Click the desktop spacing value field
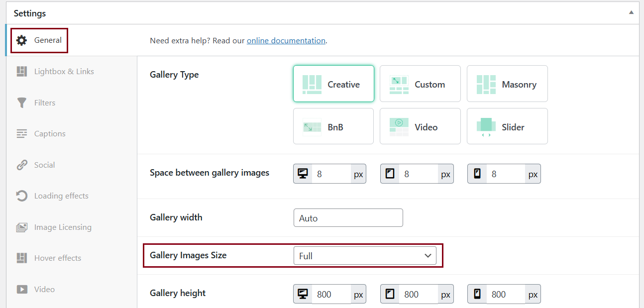 tap(331, 174)
